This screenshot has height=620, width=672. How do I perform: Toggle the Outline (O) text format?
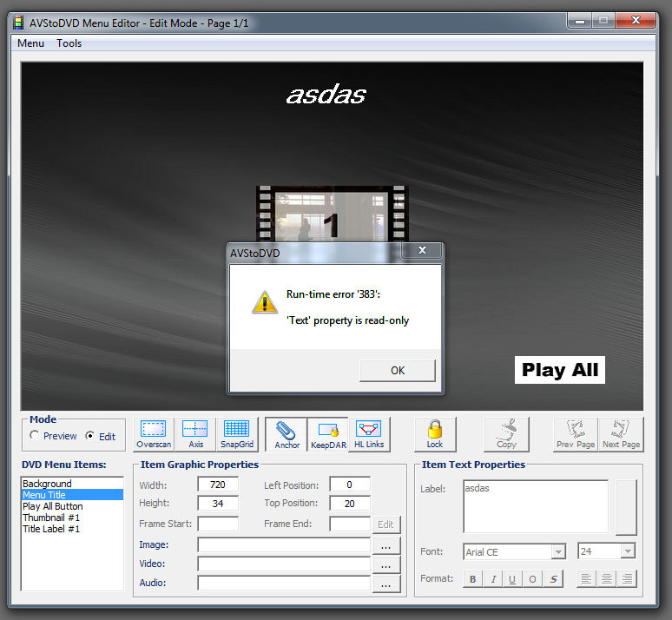tap(532, 579)
